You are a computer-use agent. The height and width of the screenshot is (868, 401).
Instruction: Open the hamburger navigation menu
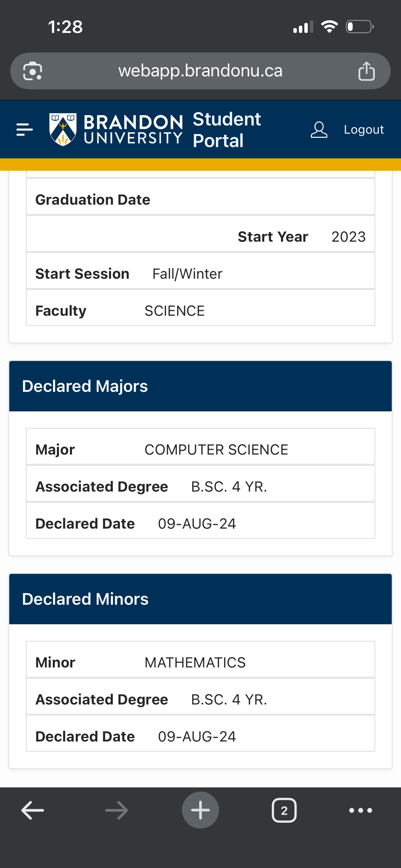click(x=25, y=130)
